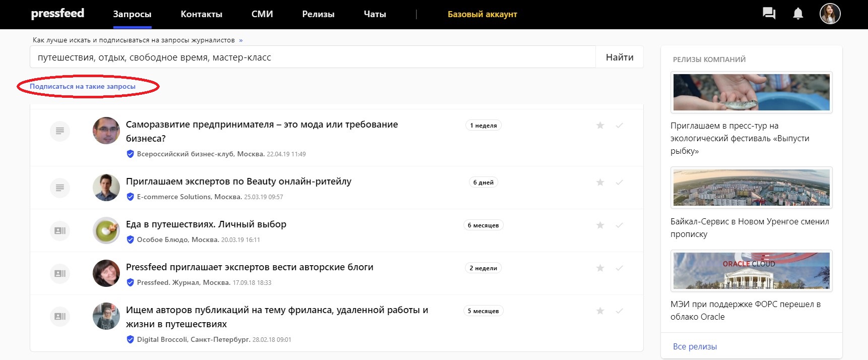Open the chat messages icon

pyautogui.click(x=769, y=14)
